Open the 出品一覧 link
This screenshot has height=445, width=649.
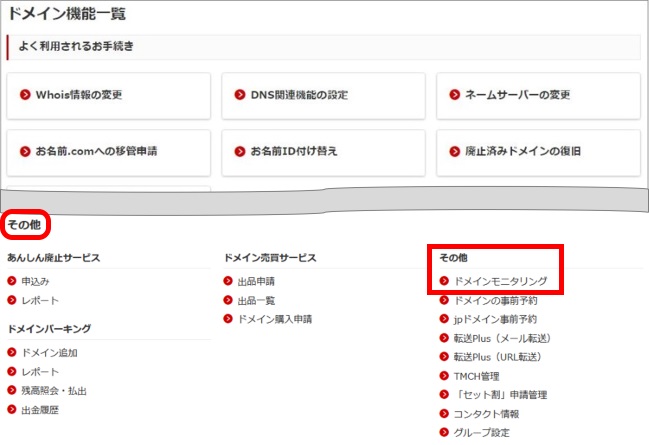click(256, 300)
